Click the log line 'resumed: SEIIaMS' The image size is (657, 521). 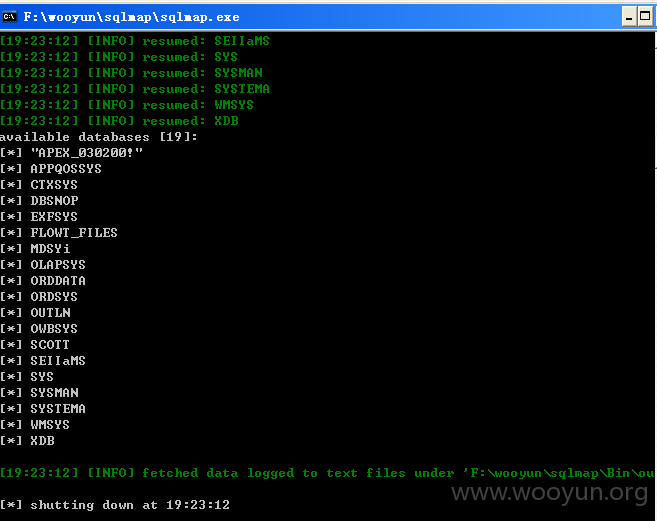[x=135, y=41]
